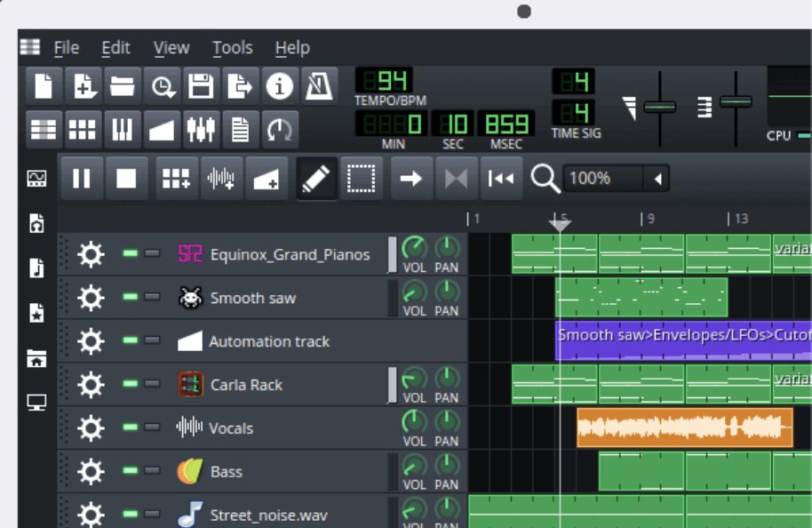Add an automation track

(266, 179)
